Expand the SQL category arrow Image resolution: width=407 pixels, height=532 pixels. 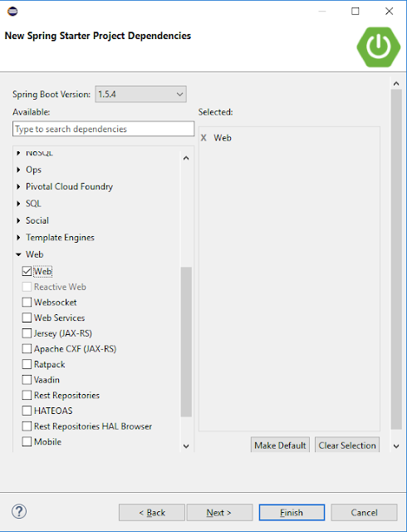point(18,204)
